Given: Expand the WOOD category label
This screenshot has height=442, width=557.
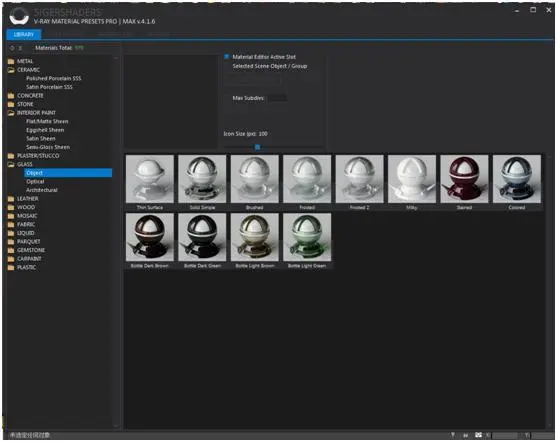Looking at the screenshot, I should point(26,207).
